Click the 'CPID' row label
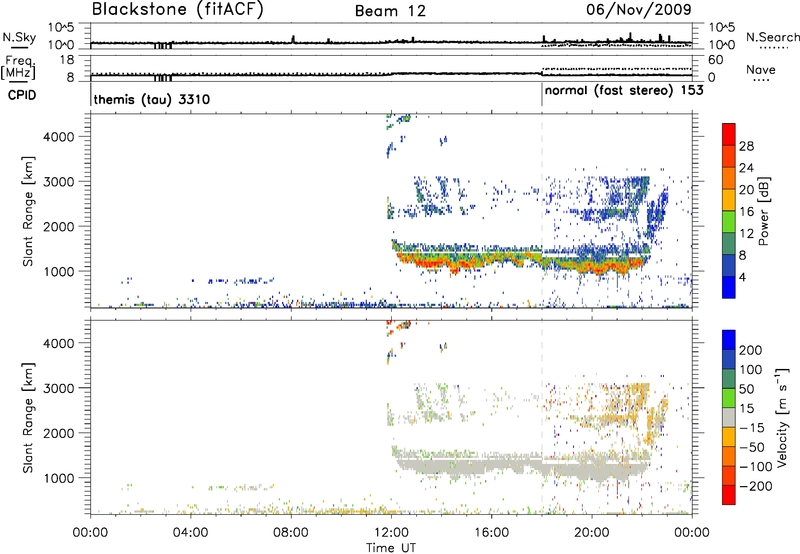This screenshot has width=800, height=554. (22, 95)
